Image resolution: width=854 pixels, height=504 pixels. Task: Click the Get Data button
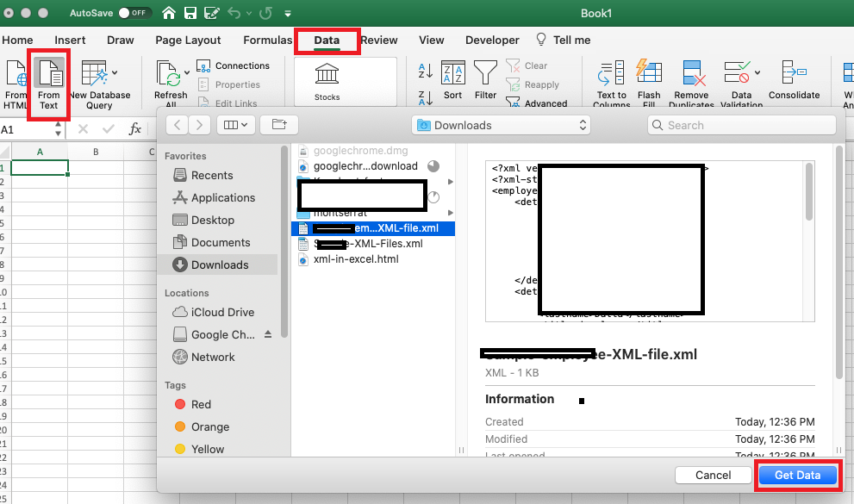(797, 476)
